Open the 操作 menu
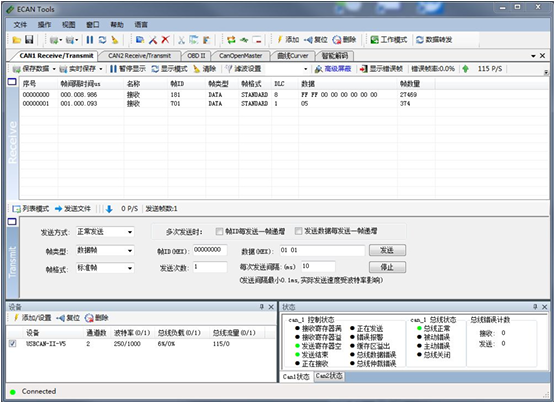The width and height of the screenshot is (554, 402). click(45, 24)
